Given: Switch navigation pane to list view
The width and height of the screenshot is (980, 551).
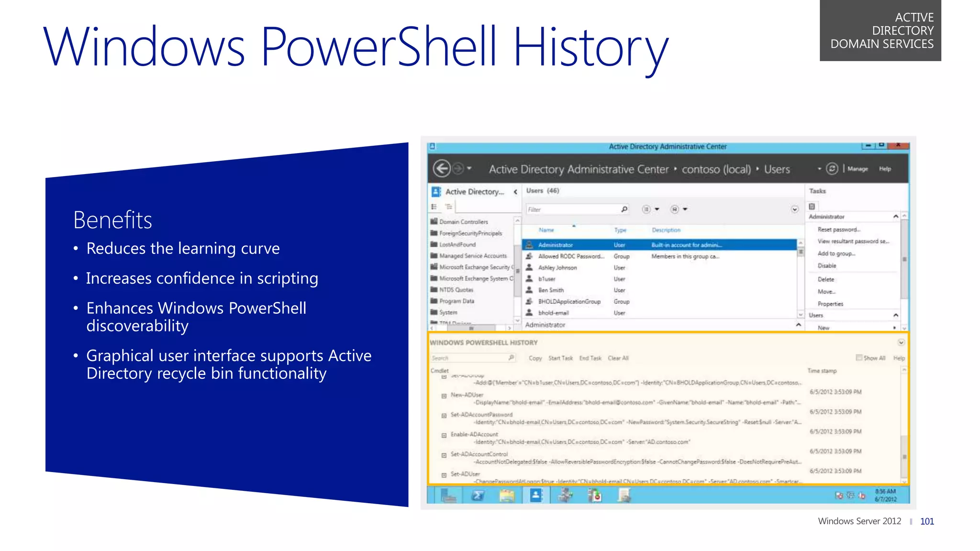Looking at the screenshot, I should coord(434,207).
